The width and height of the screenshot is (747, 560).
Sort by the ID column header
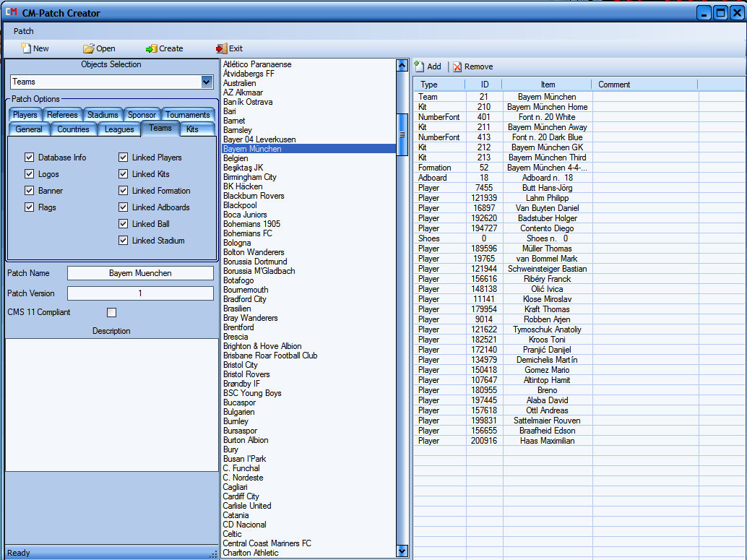point(484,85)
